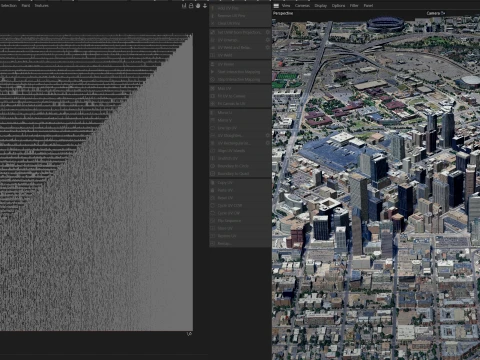Open the viewport View menu
480x360 pixels.
[x=286, y=5]
